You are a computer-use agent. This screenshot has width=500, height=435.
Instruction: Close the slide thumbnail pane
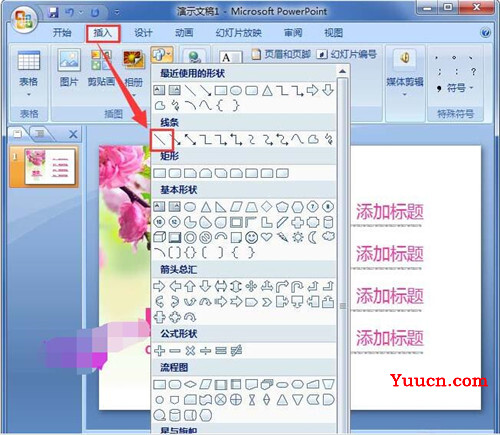(73, 134)
